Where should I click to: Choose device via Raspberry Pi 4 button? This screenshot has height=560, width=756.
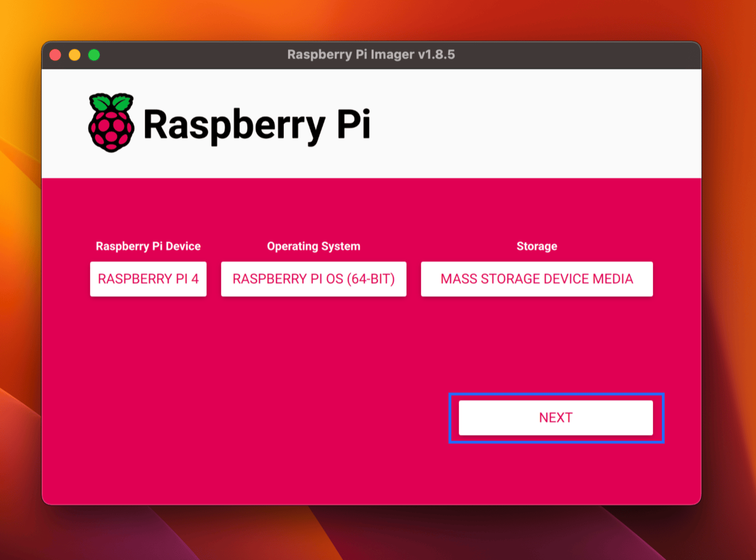pos(148,279)
